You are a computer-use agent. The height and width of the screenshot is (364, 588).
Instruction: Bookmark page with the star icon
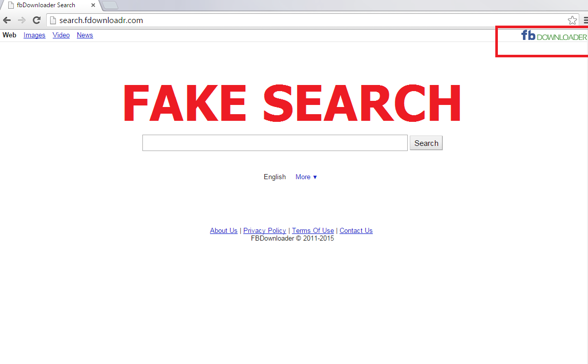click(572, 20)
